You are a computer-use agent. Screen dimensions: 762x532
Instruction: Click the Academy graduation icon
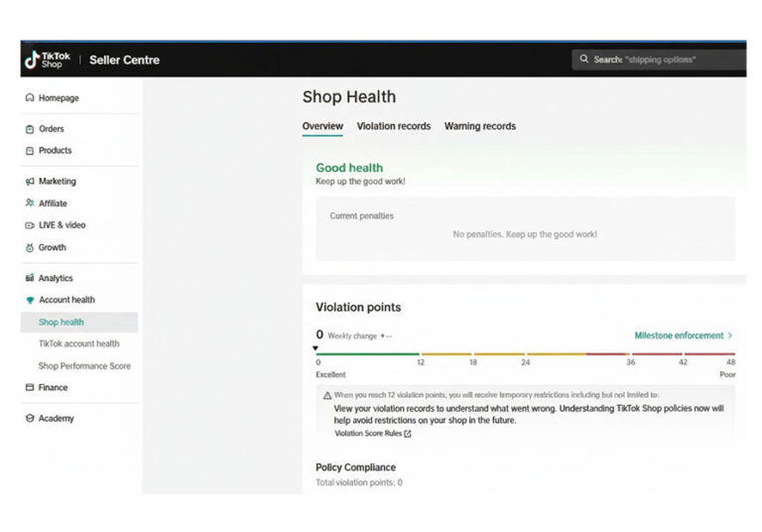point(30,419)
